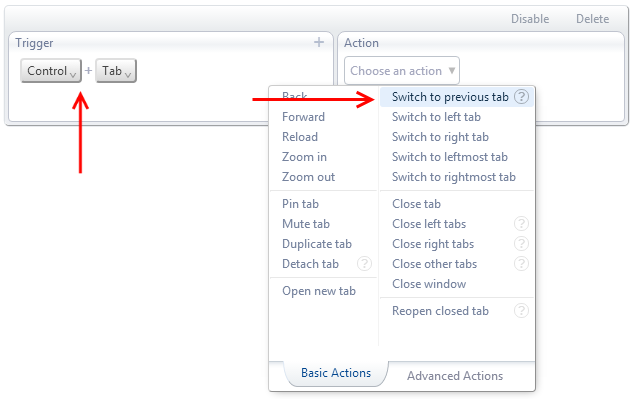Choose Switch to rightmost tab
The width and height of the screenshot is (634, 399).
454,177
